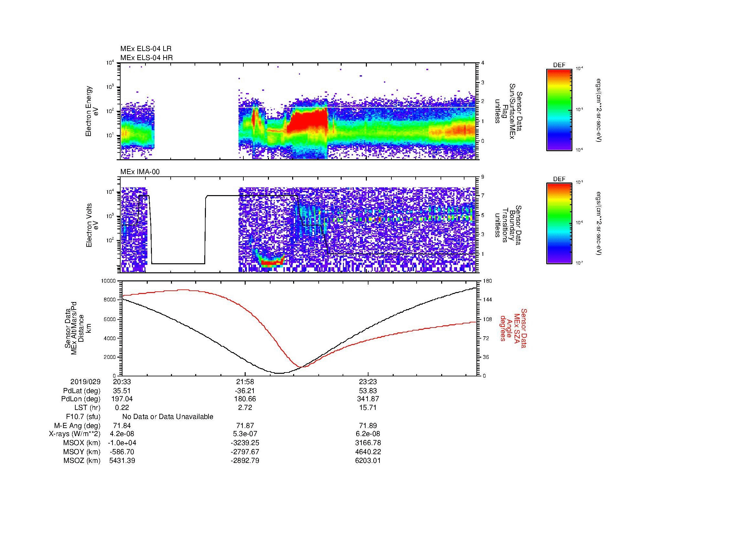Click 'No Data or Data Unavailable' text
This screenshot has height=534, width=756.
[168, 417]
